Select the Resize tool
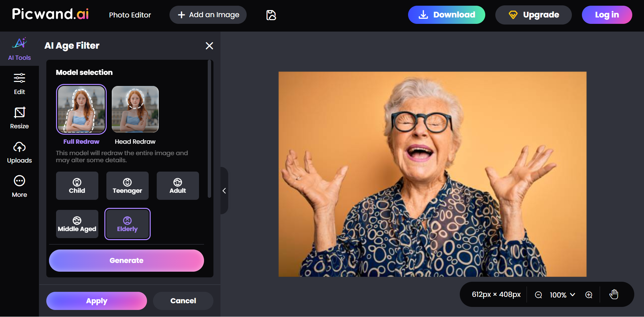The image size is (644, 317). pos(19,118)
